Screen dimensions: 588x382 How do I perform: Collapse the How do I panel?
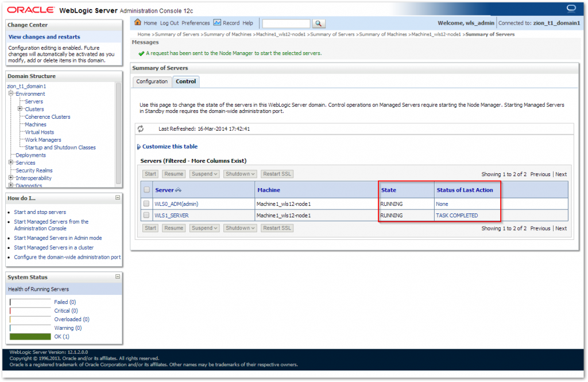pos(118,197)
